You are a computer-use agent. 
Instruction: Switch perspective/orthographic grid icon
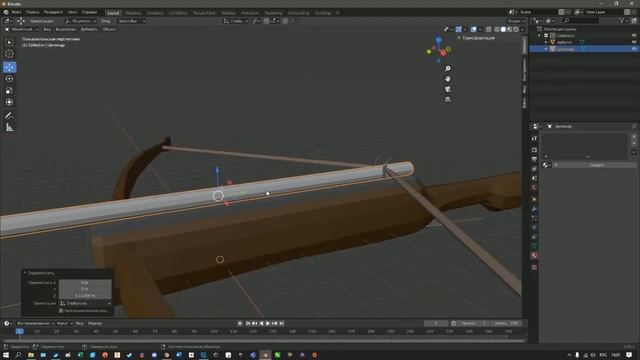pos(448,99)
